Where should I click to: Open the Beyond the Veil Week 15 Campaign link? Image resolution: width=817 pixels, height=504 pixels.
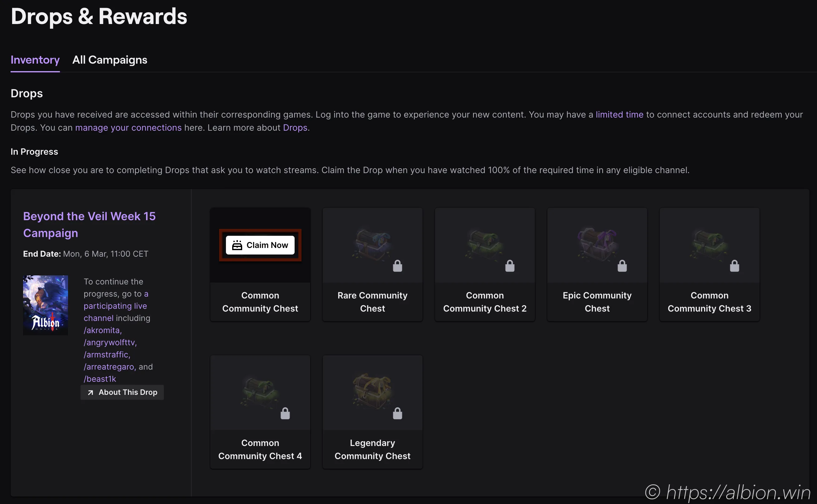point(89,224)
